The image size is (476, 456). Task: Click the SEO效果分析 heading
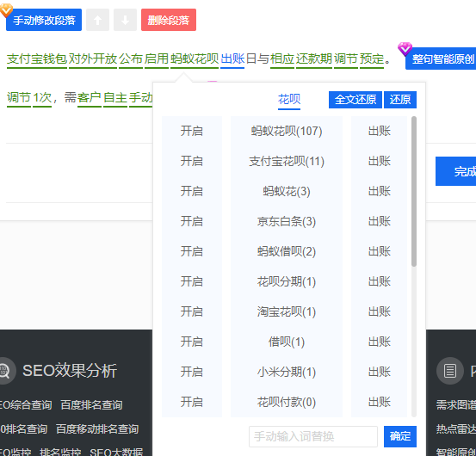pos(70,371)
